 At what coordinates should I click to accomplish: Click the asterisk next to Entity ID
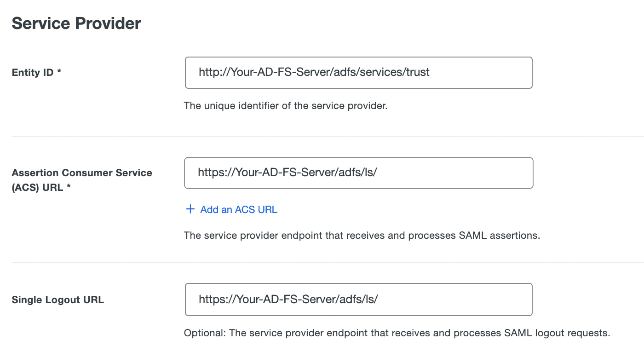(59, 72)
